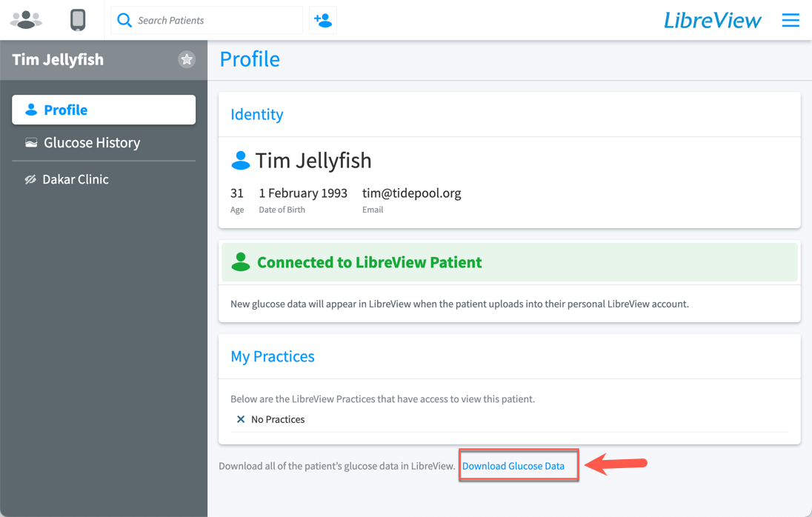
Task: Click the search magnifier icon
Action: [x=124, y=20]
